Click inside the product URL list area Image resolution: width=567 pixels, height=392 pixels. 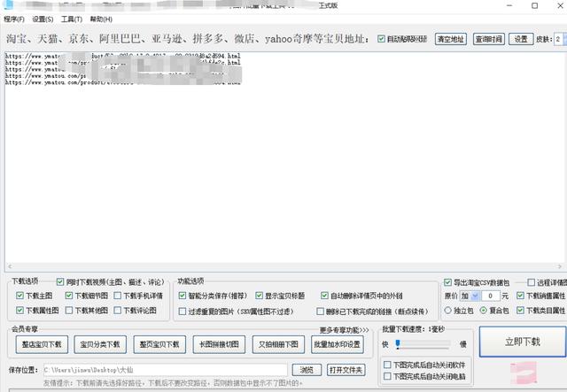pos(285,158)
